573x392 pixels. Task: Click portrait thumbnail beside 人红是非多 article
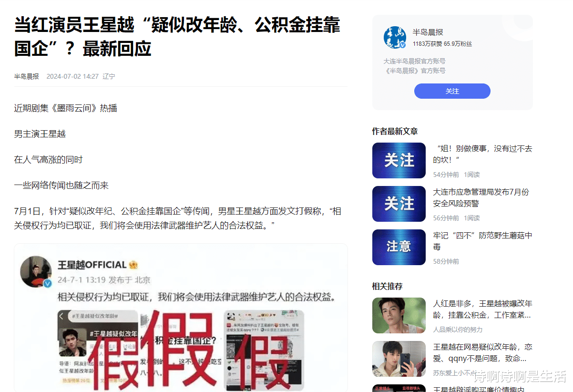pos(399,315)
